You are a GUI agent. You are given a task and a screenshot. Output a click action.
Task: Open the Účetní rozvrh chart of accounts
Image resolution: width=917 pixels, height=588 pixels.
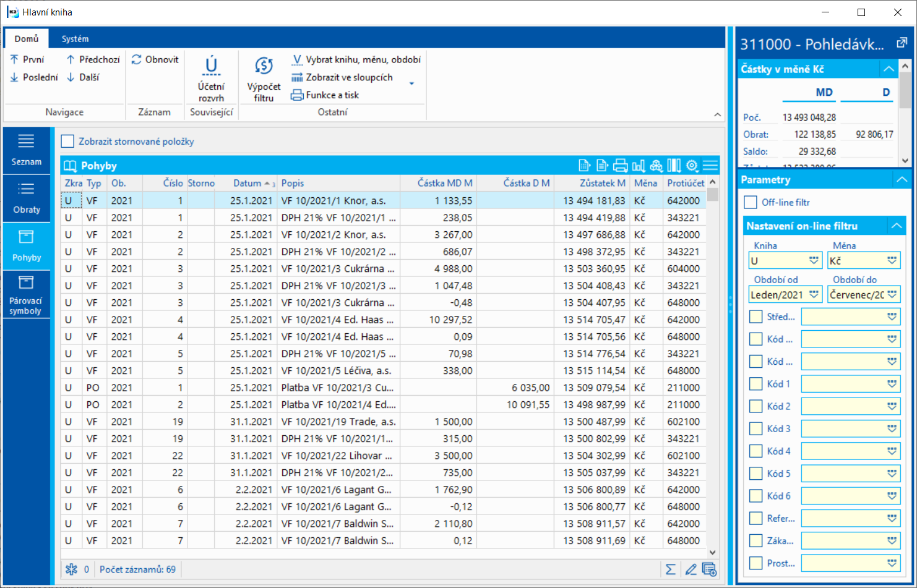(x=211, y=79)
